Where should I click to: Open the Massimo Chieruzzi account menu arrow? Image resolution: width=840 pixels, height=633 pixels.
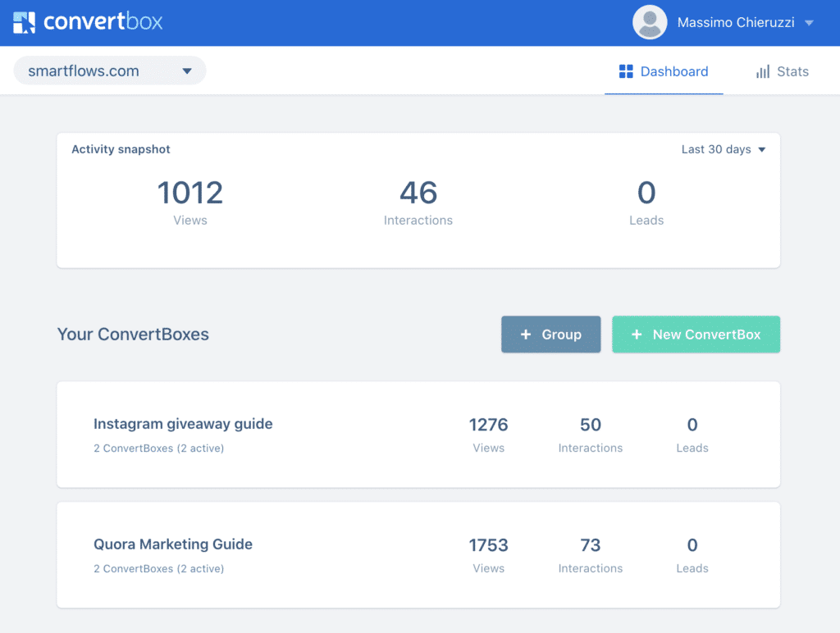(x=810, y=23)
